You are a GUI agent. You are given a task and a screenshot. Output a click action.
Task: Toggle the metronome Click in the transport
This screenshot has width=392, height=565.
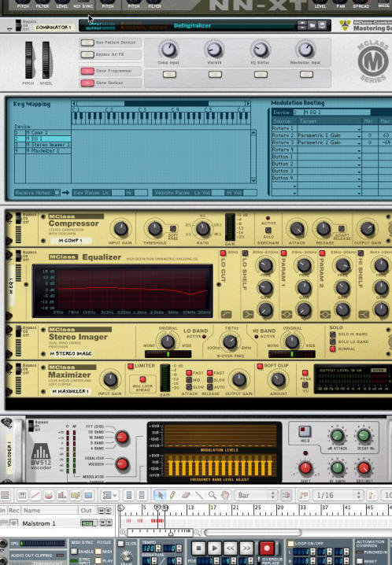click(121, 544)
